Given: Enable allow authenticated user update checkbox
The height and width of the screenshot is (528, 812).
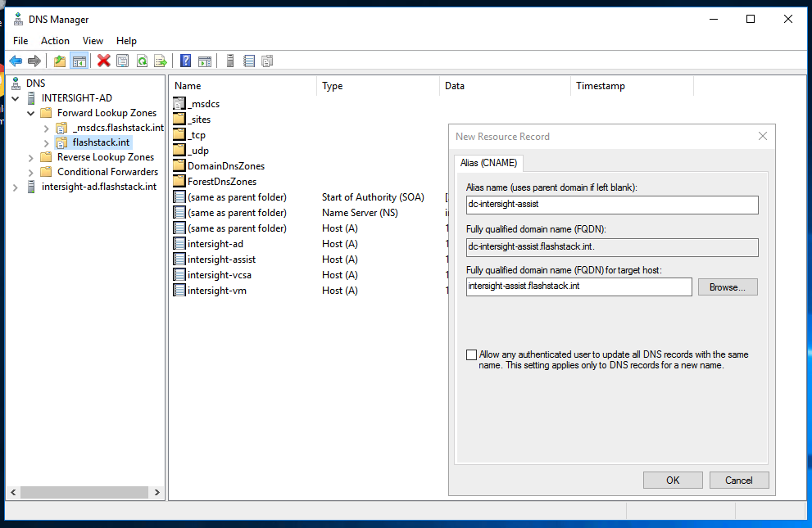Looking at the screenshot, I should point(471,355).
